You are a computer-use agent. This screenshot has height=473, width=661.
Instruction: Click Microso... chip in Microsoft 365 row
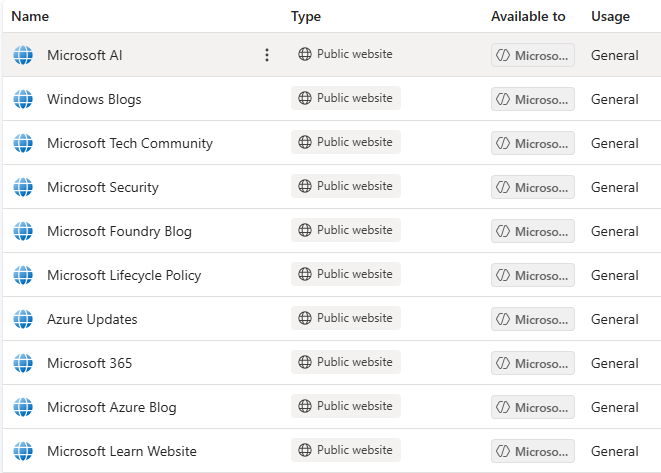click(x=533, y=363)
